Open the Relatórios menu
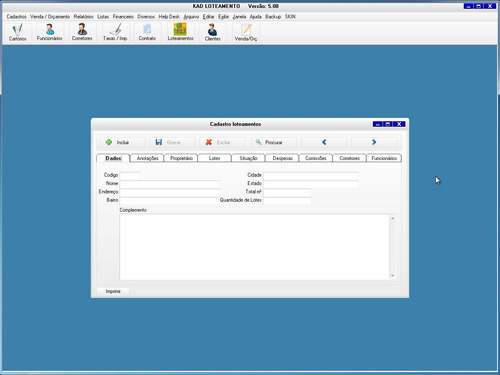 click(84, 17)
